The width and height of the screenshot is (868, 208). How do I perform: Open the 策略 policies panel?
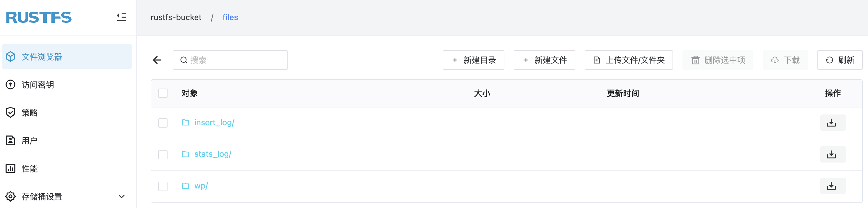click(x=30, y=112)
